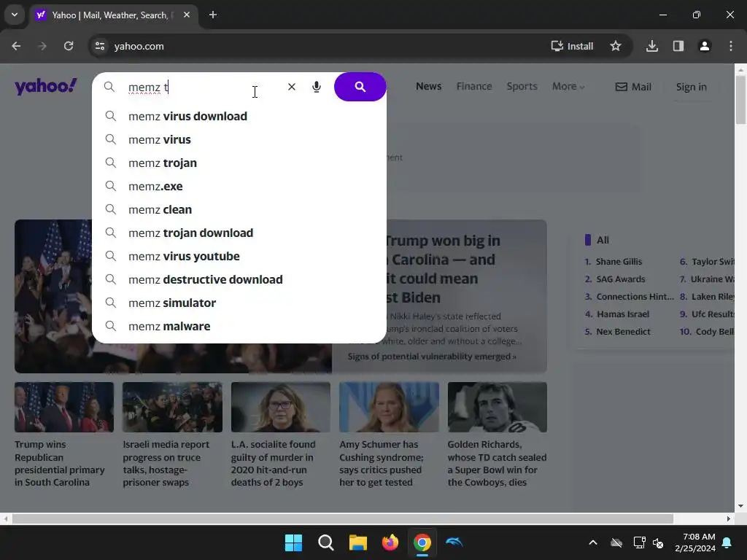Toggle the Chrome side panel icon
This screenshot has width=747, height=560.
678,46
